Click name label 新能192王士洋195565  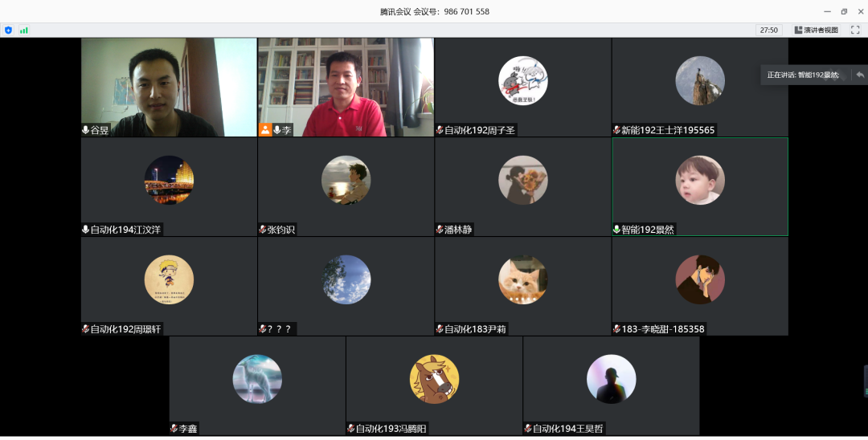click(667, 129)
